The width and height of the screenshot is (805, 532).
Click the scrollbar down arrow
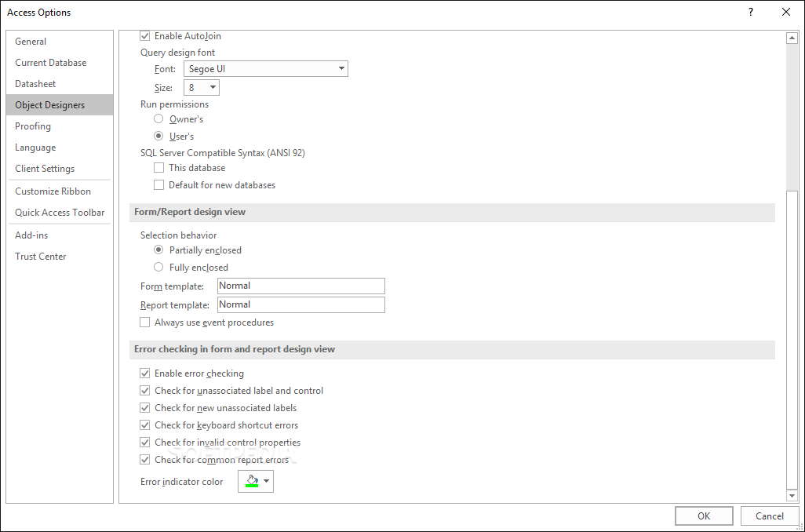click(792, 496)
